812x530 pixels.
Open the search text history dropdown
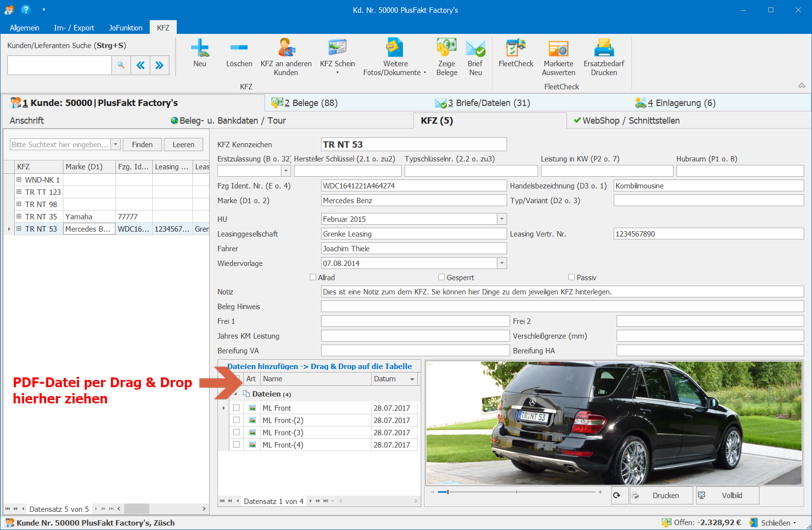click(x=116, y=144)
